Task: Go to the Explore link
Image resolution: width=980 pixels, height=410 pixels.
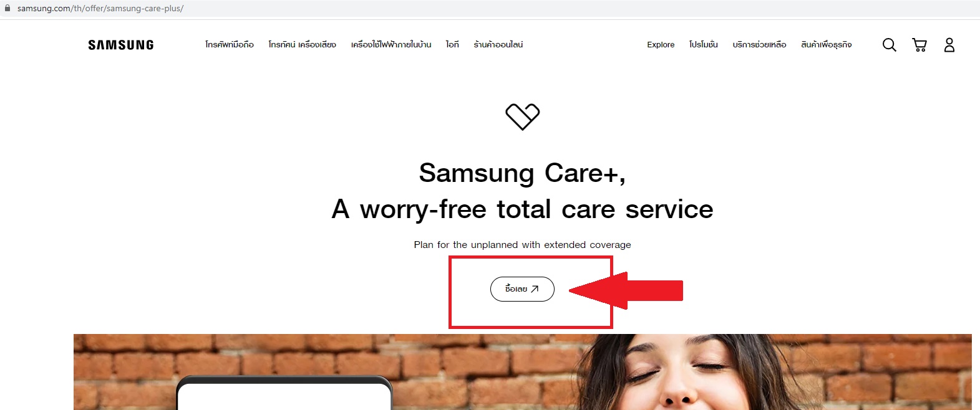Action: [x=661, y=45]
